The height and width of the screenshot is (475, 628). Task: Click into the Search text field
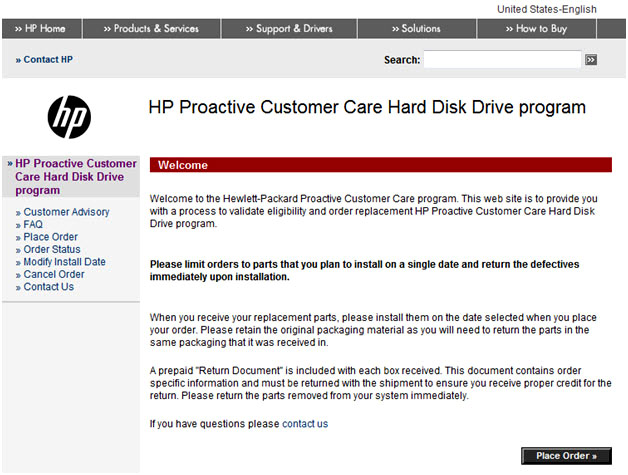[x=502, y=60]
